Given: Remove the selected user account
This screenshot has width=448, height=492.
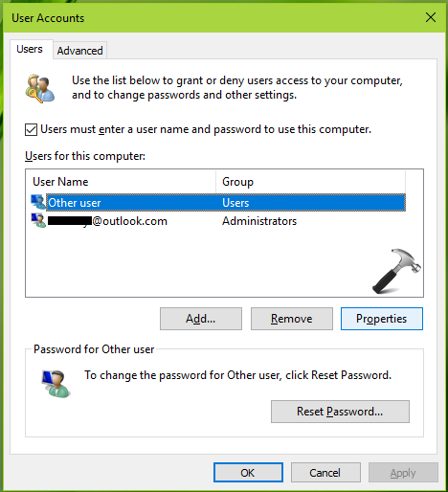Looking at the screenshot, I should [292, 319].
